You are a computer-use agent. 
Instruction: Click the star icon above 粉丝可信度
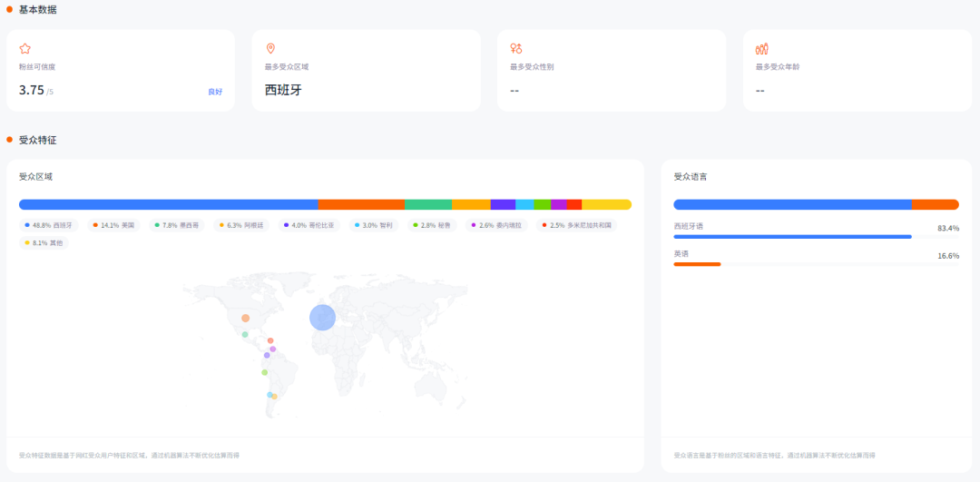click(x=25, y=49)
